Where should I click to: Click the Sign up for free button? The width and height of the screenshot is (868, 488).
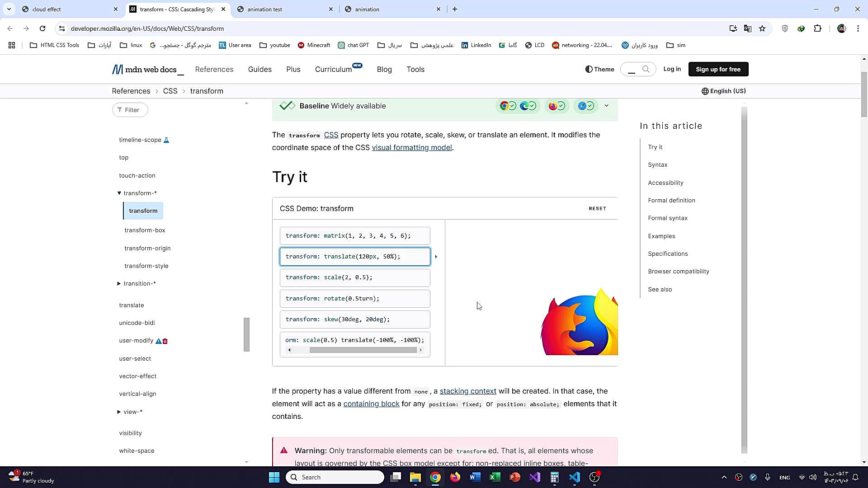point(718,69)
